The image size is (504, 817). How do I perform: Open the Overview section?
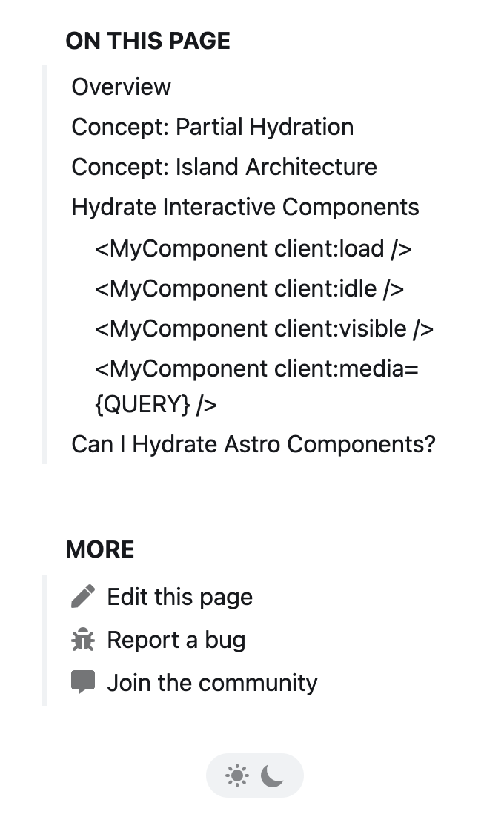tap(121, 87)
